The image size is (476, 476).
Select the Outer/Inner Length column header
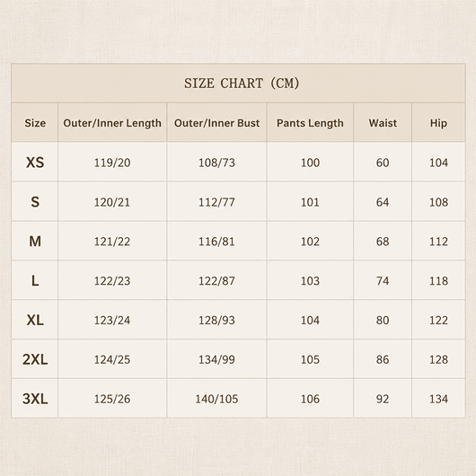tap(112, 123)
